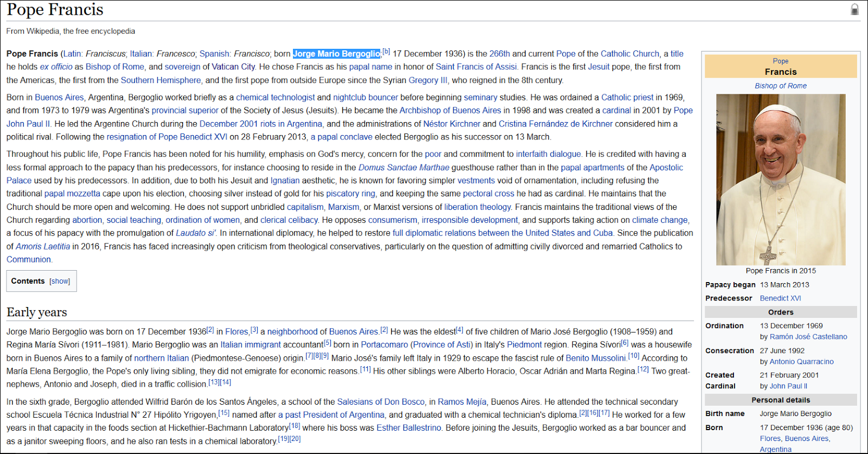This screenshot has height=454, width=868.
Task: Follow Antonio Quarracino infobox link
Action: tap(802, 362)
